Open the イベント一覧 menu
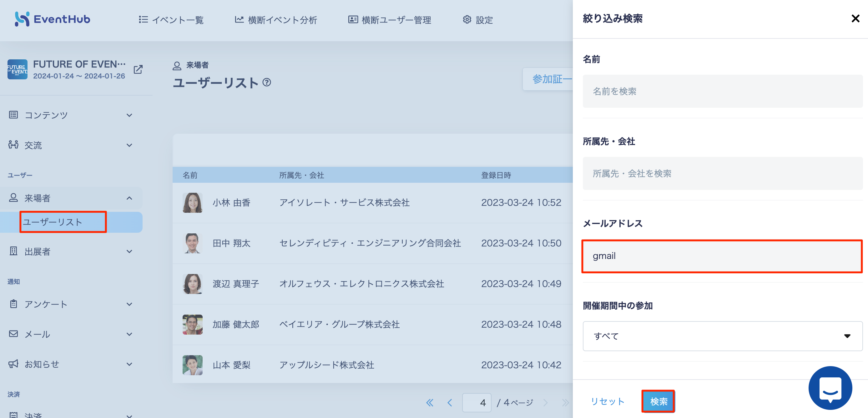868x418 pixels. 171,20
